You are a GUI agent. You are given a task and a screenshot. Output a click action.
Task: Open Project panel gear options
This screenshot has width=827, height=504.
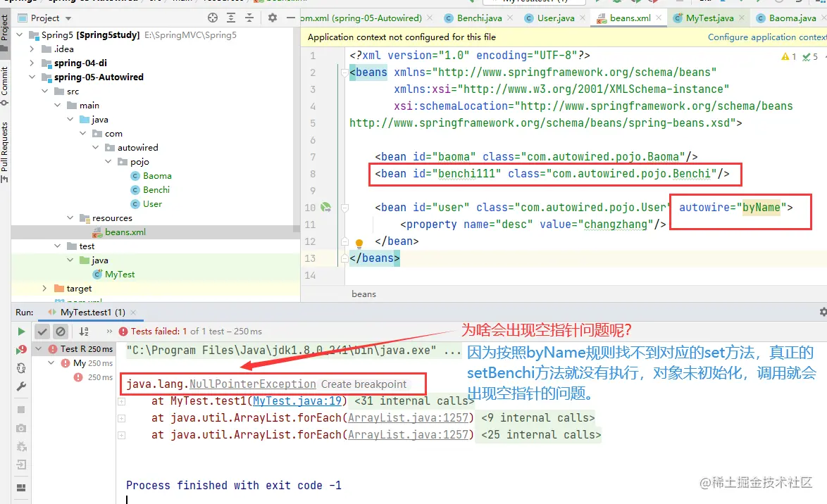point(272,18)
